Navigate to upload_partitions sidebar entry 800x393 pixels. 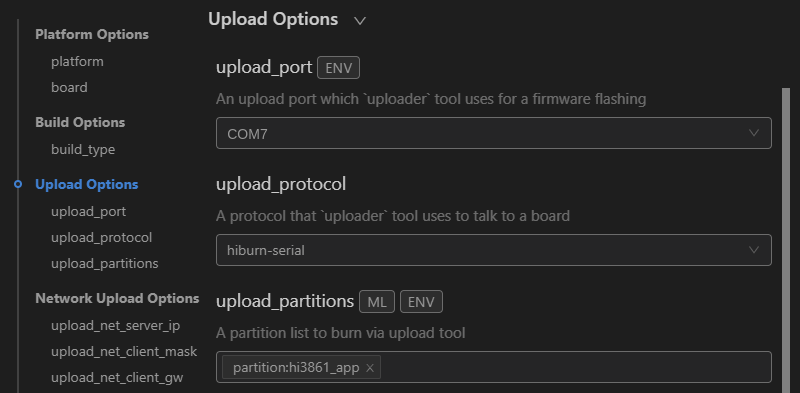[x=105, y=264]
